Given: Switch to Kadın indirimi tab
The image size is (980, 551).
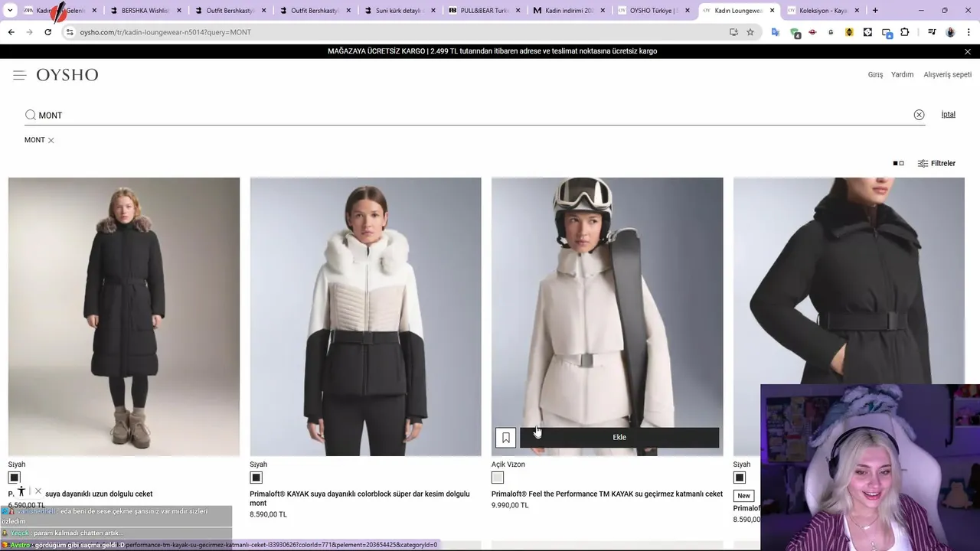Looking at the screenshot, I should 568,11.
